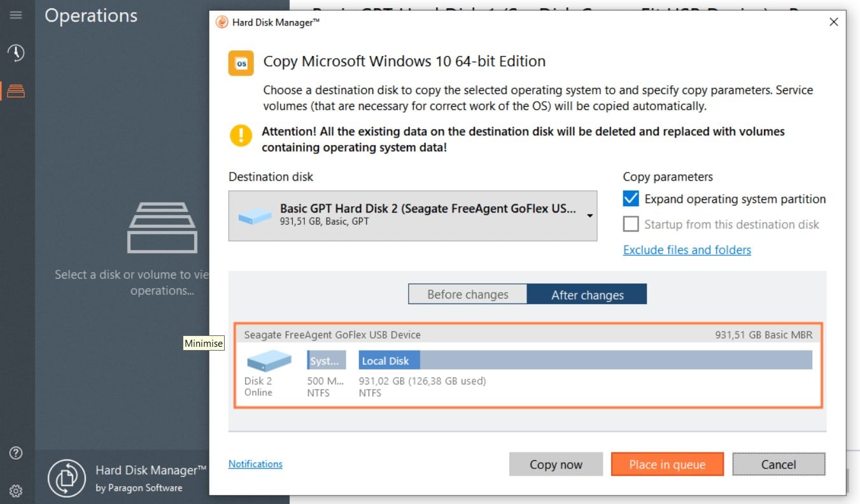Select the disks and volumes sidebar icon
The height and width of the screenshot is (504, 860).
16,91
